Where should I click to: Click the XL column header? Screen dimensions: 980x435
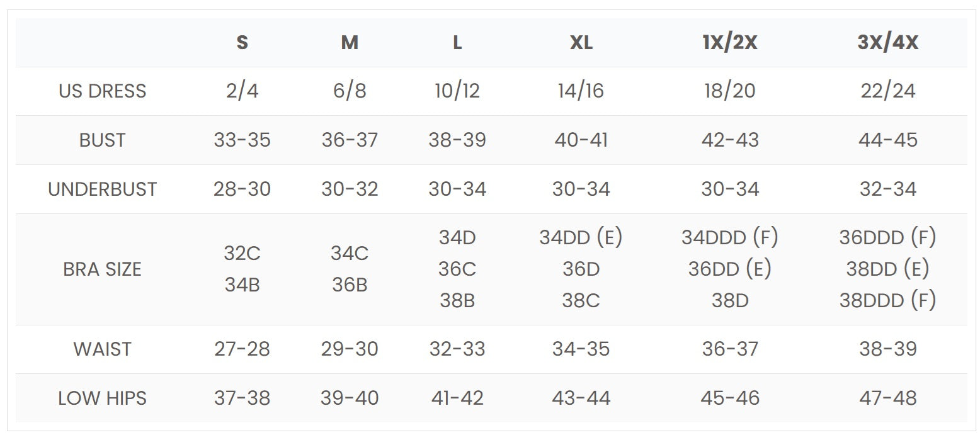click(x=581, y=43)
